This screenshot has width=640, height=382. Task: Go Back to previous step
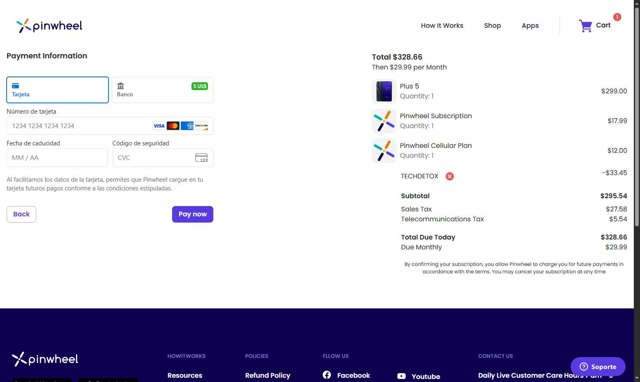[x=21, y=214]
